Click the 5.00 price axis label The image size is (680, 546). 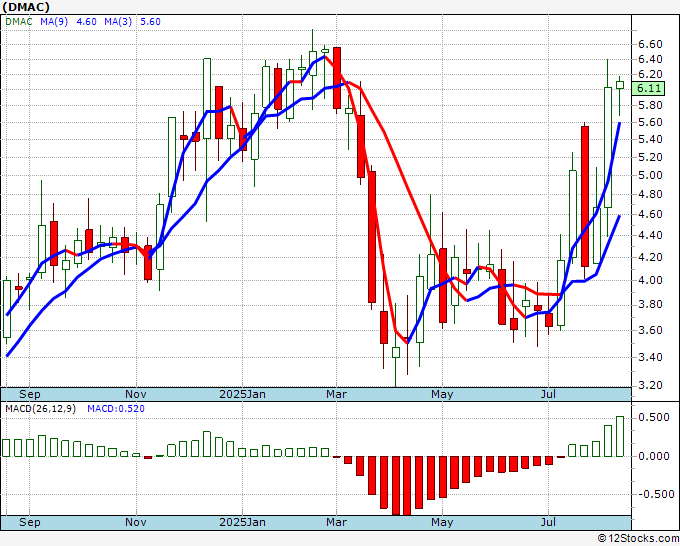coord(650,175)
